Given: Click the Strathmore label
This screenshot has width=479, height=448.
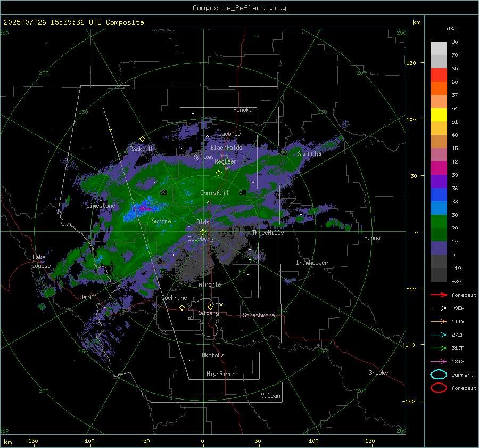Looking at the screenshot, I should (x=259, y=315).
